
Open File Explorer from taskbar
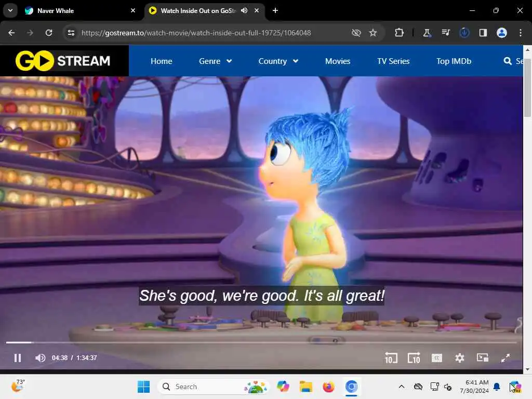[305, 387]
